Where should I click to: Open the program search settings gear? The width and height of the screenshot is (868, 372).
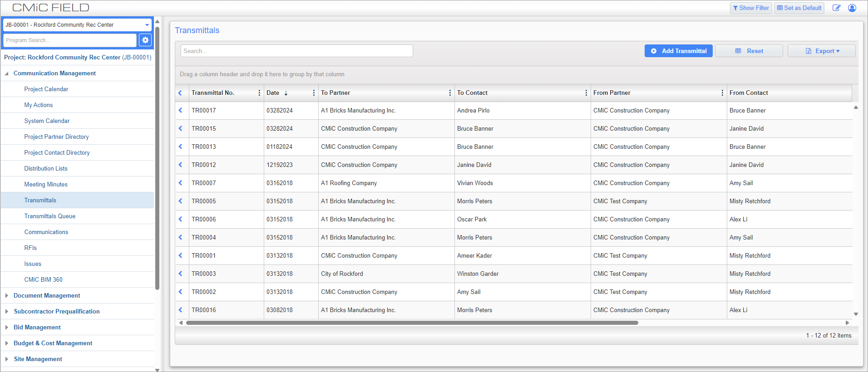pos(145,40)
